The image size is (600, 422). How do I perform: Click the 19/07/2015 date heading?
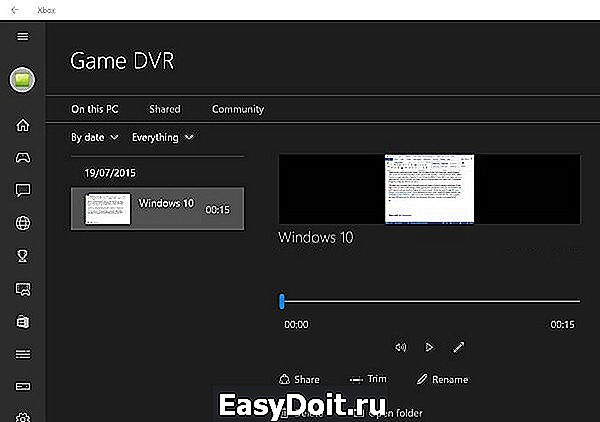tap(110, 173)
